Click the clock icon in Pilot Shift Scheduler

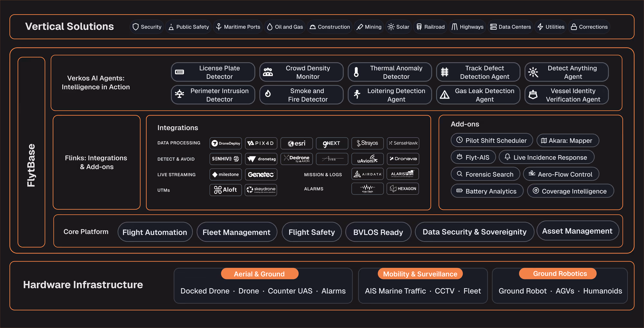point(459,140)
